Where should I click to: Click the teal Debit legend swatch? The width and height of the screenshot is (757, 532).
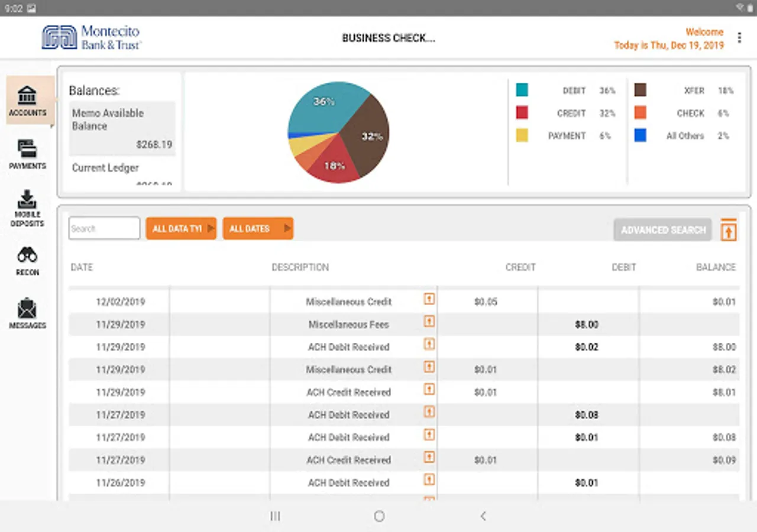pyautogui.click(x=522, y=90)
